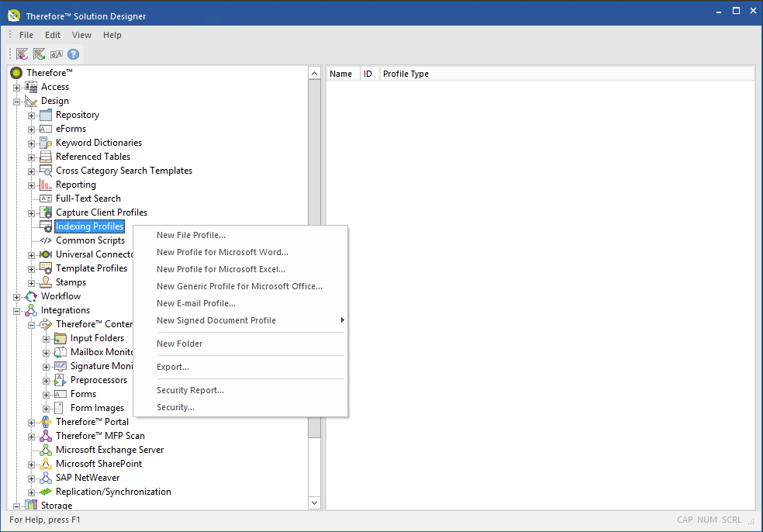Image resolution: width=763 pixels, height=532 pixels.
Task: Collapse the Integrations node
Action: [x=16, y=311]
